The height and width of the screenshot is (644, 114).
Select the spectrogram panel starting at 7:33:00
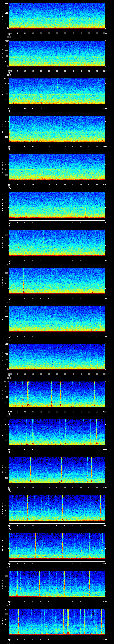57,167
